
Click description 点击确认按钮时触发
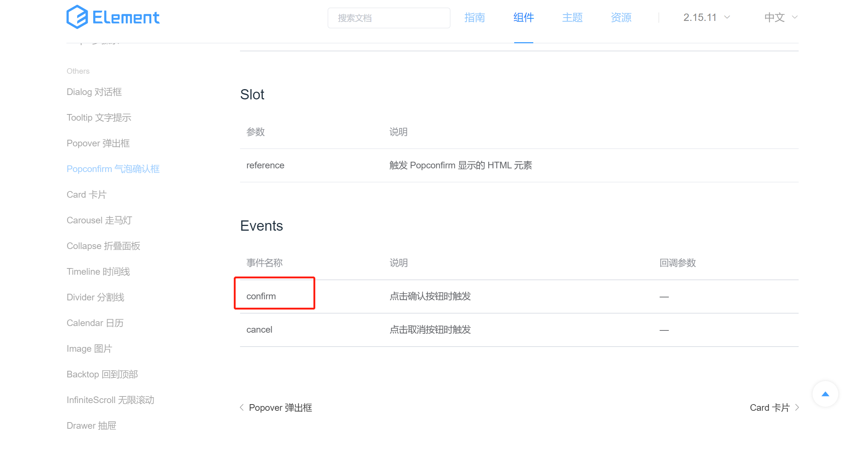[430, 296]
